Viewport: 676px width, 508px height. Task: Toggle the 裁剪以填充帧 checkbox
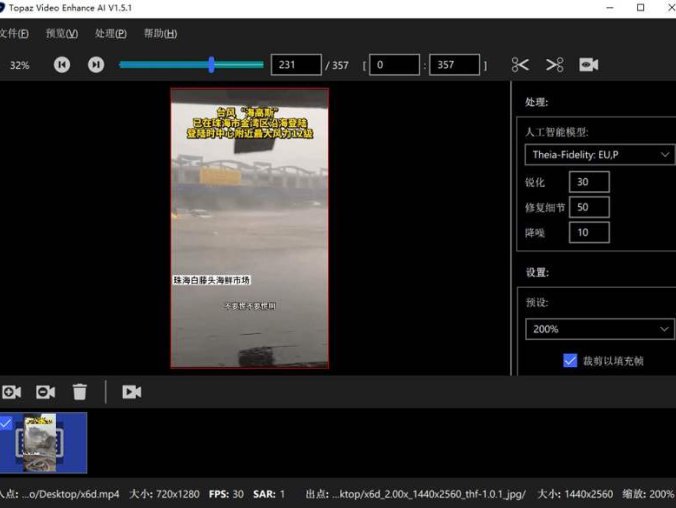570,361
